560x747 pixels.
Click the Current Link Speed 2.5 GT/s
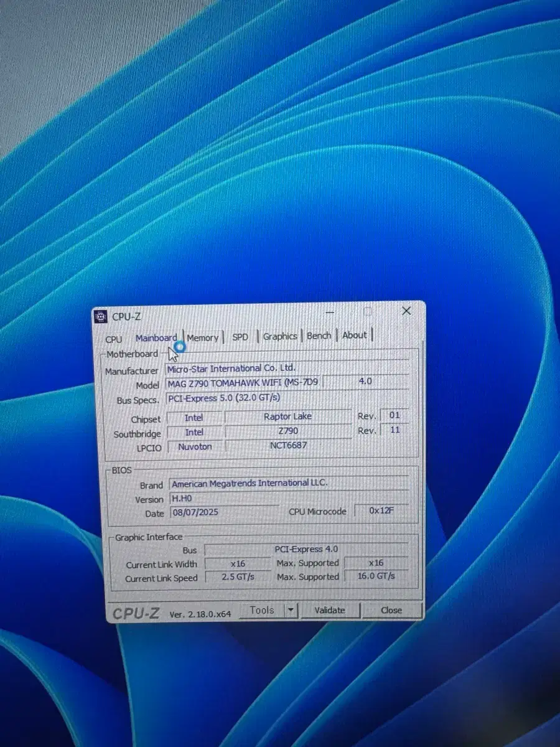tap(238, 577)
